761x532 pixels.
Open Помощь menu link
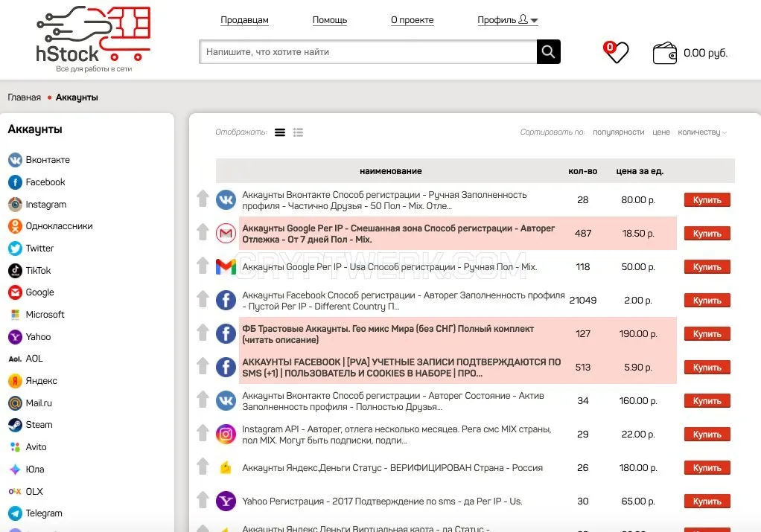[x=330, y=20]
